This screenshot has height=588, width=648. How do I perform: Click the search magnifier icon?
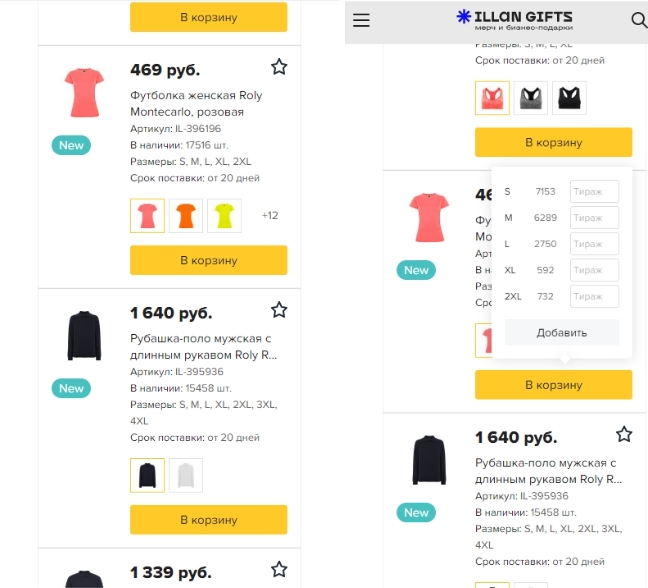pos(639,20)
